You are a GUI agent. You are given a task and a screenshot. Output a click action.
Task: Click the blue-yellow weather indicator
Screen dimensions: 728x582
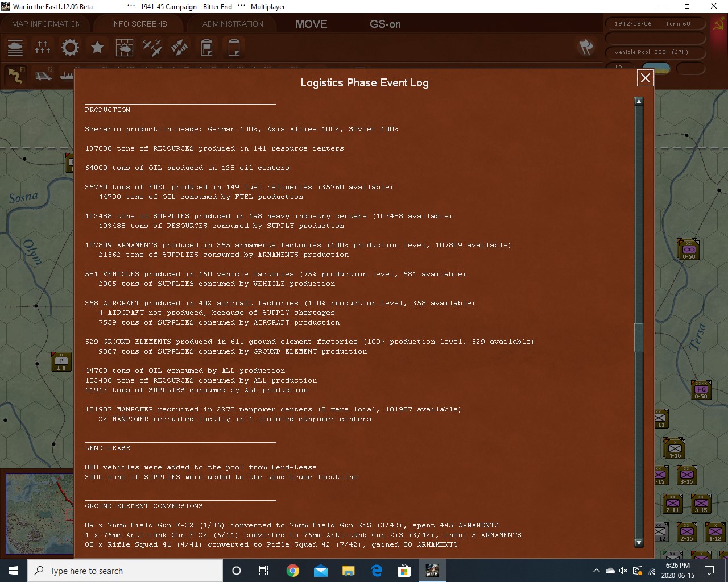tap(656, 69)
